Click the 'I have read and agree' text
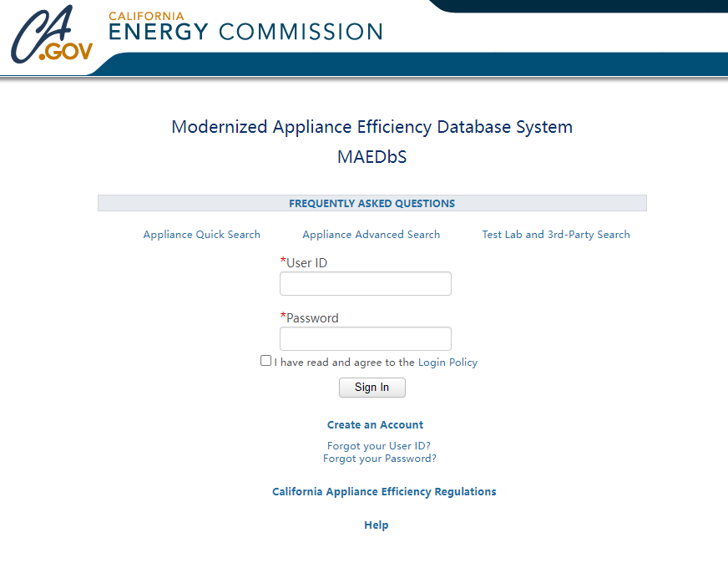Image resolution: width=728 pixels, height=563 pixels. tap(344, 363)
